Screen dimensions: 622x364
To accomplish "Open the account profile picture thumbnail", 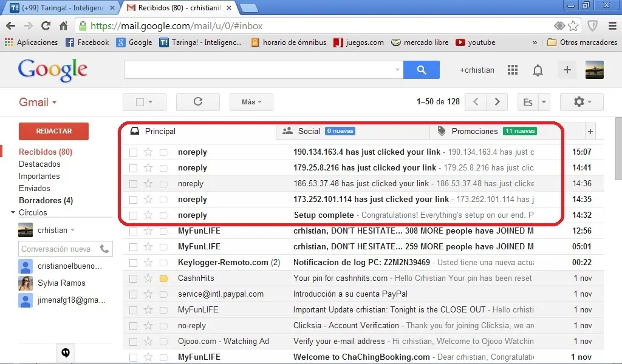I will [x=594, y=70].
